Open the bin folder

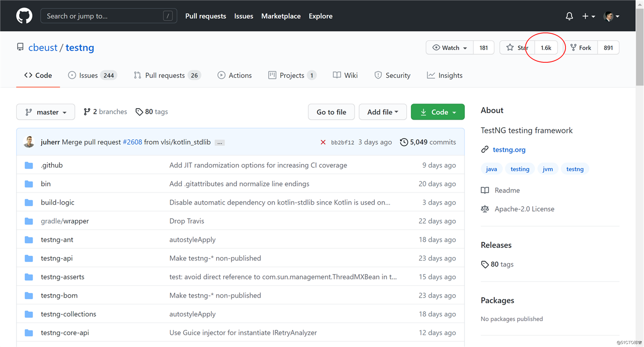click(46, 184)
